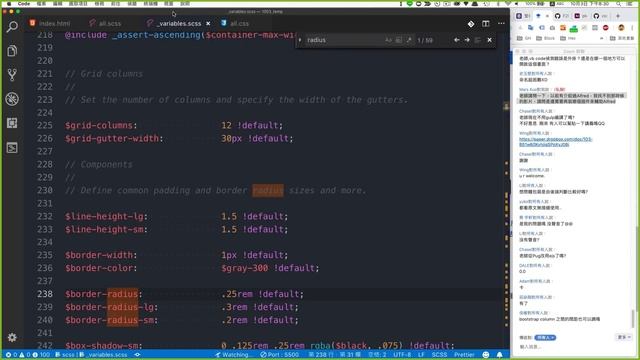Toggle Match Case in find widget

coord(388,40)
